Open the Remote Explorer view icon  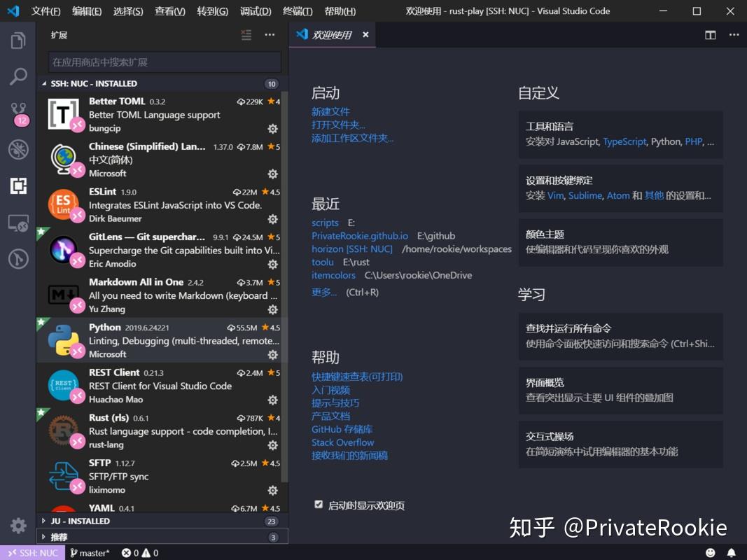[x=18, y=223]
